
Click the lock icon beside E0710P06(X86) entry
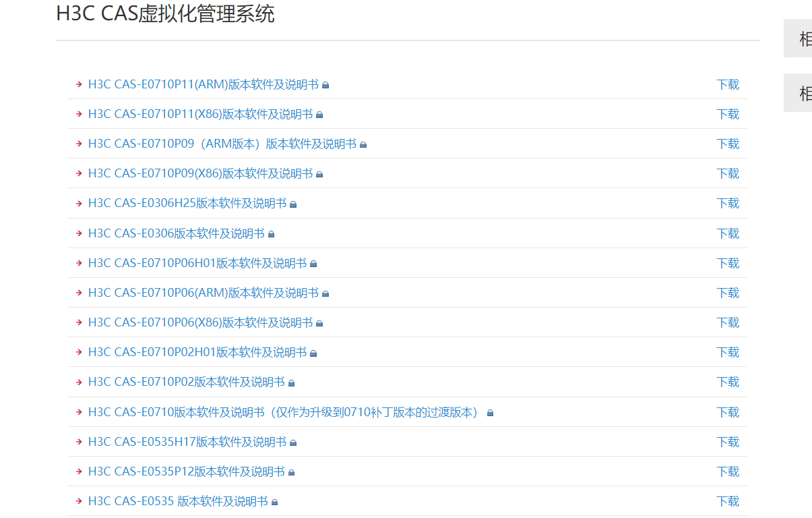coord(319,323)
